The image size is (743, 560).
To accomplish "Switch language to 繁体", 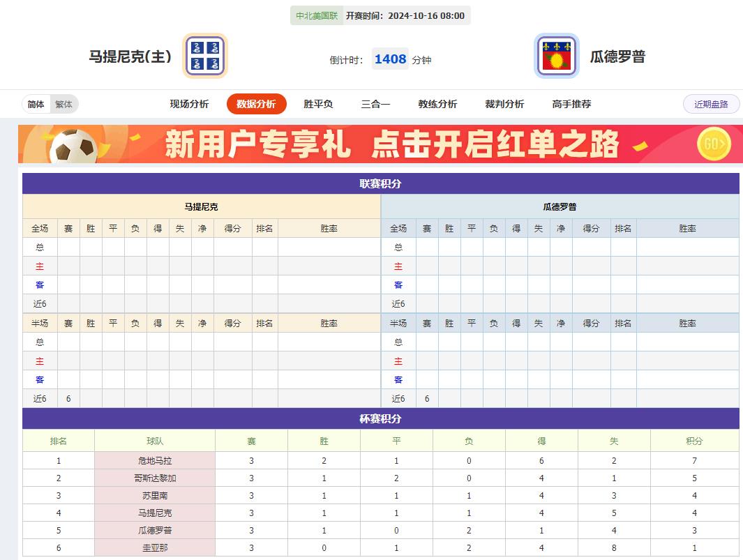I will pos(64,103).
